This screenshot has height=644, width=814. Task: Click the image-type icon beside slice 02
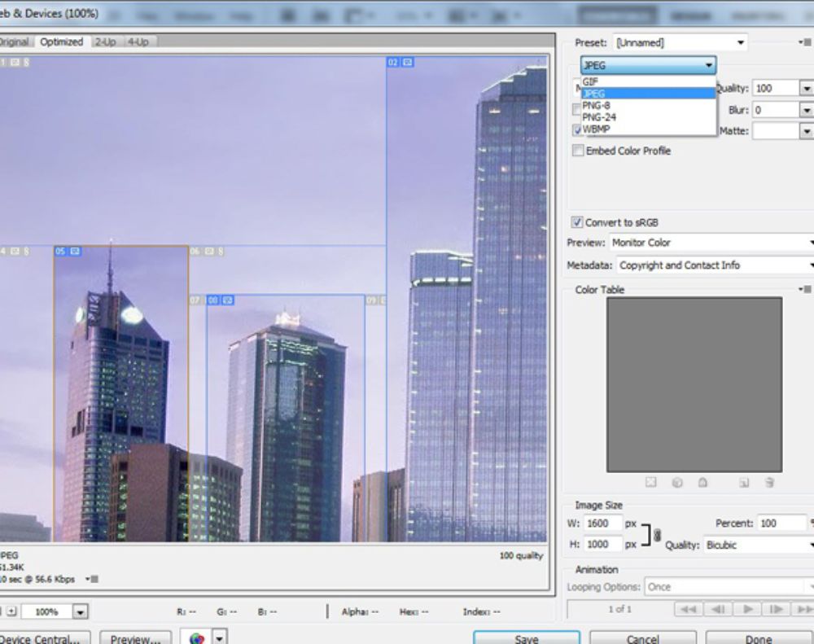(408, 63)
